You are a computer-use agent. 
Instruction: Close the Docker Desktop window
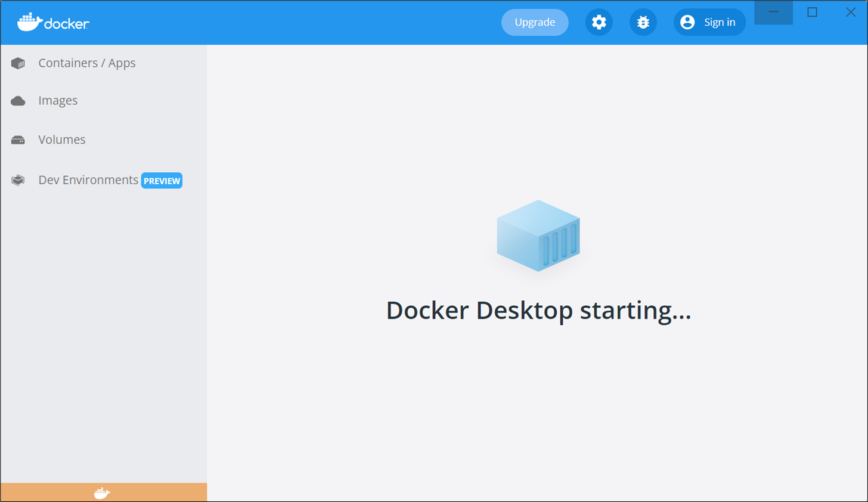[x=850, y=13]
